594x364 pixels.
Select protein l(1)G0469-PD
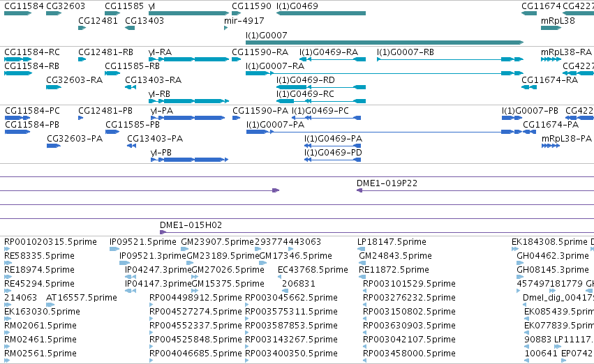(333, 160)
